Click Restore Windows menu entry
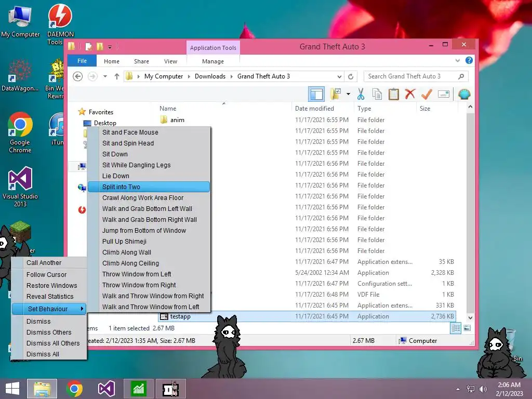Viewport: 532px width, 399px height. [49, 285]
